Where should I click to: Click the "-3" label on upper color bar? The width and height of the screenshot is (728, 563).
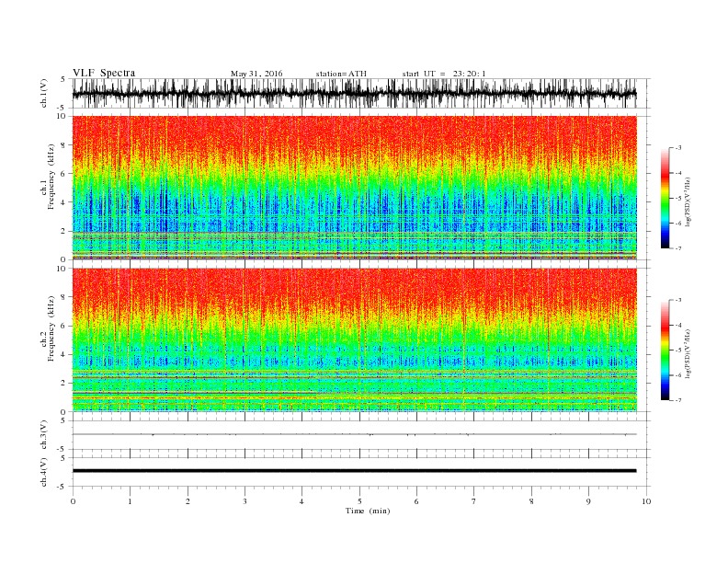click(x=677, y=148)
